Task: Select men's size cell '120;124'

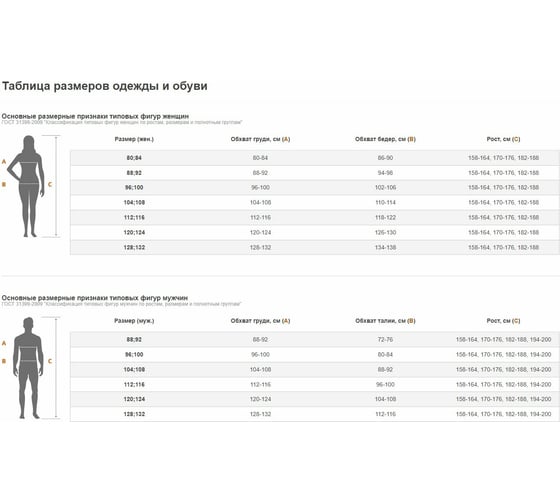Action: point(134,399)
